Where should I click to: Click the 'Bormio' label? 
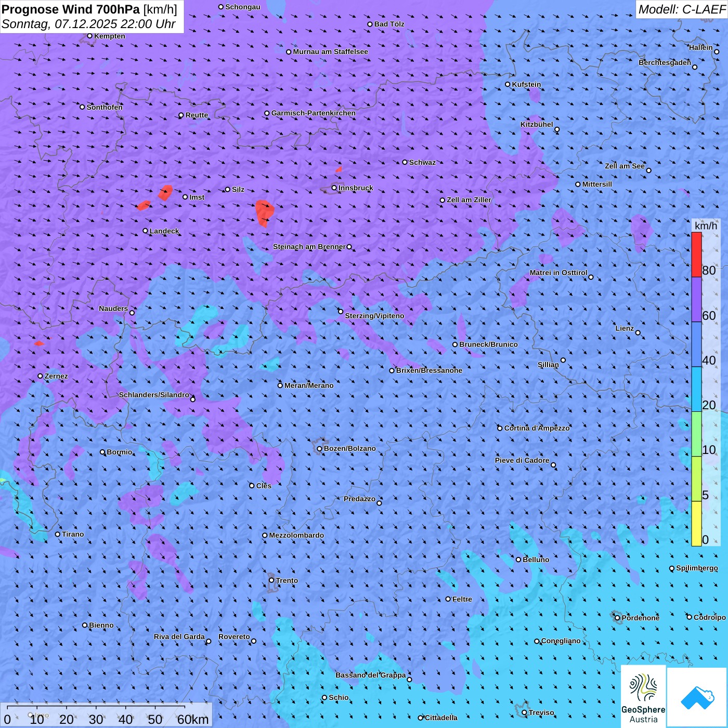point(119,452)
